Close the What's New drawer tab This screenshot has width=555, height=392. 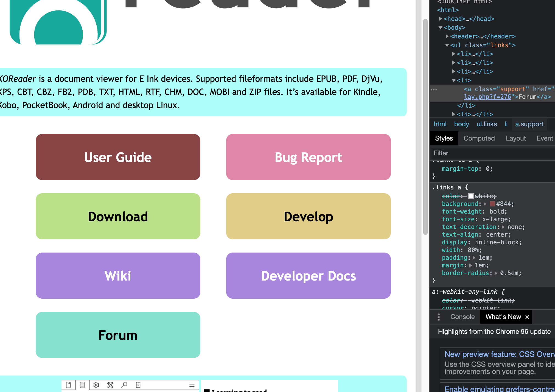[x=527, y=317]
